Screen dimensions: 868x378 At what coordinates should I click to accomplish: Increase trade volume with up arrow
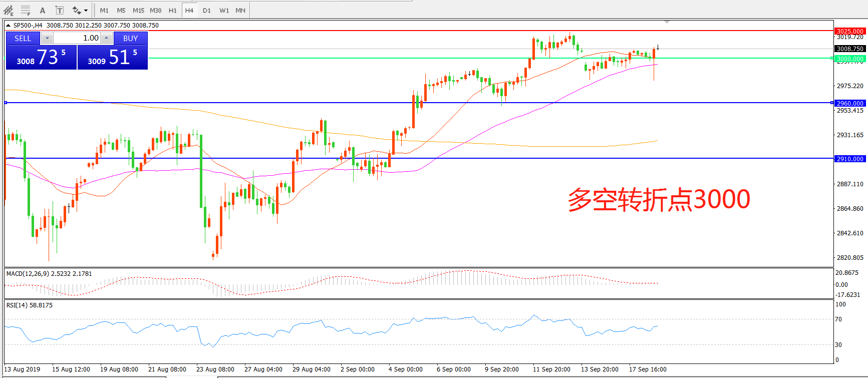(106, 38)
